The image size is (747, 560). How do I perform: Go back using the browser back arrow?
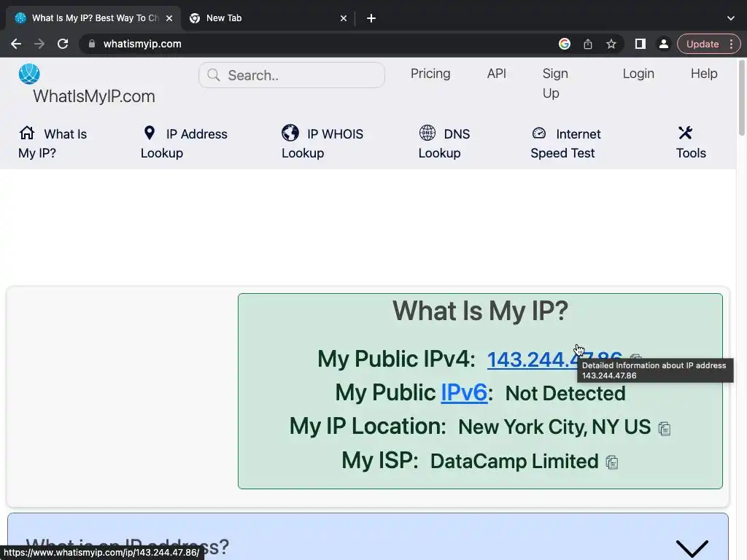(x=16, y=44)
